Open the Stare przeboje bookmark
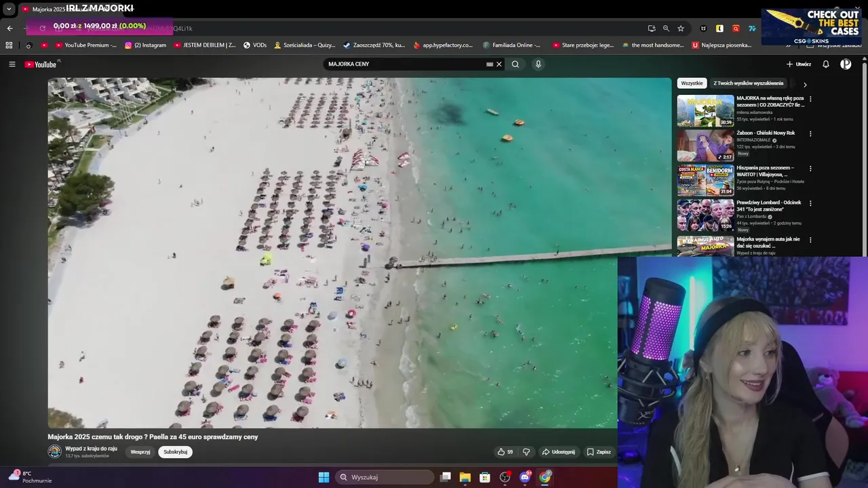This screenshot has height=488, width=868. click(x=583, y=45)
